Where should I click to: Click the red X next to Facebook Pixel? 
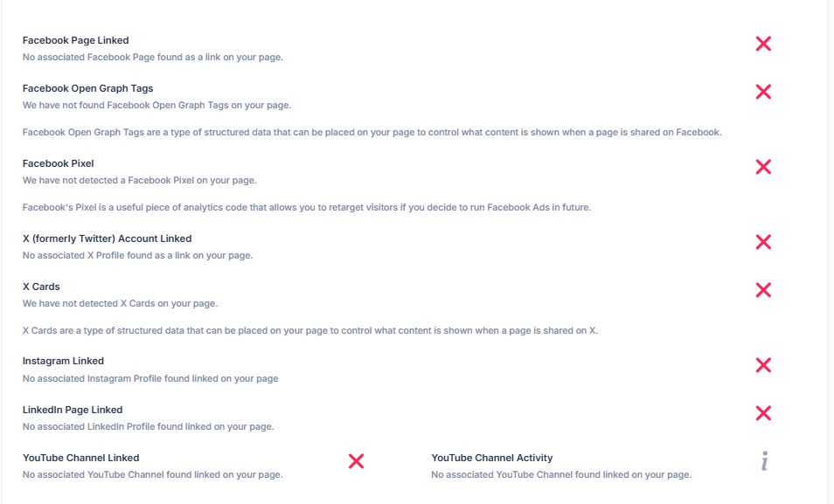pyautogui.click(x=763, y=167)
